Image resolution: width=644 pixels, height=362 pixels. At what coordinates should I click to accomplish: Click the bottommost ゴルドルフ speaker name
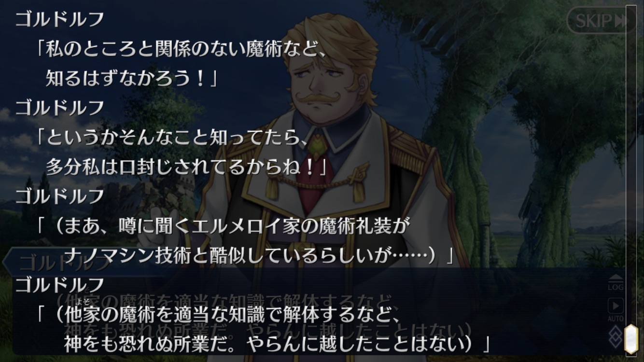(59, 284)
